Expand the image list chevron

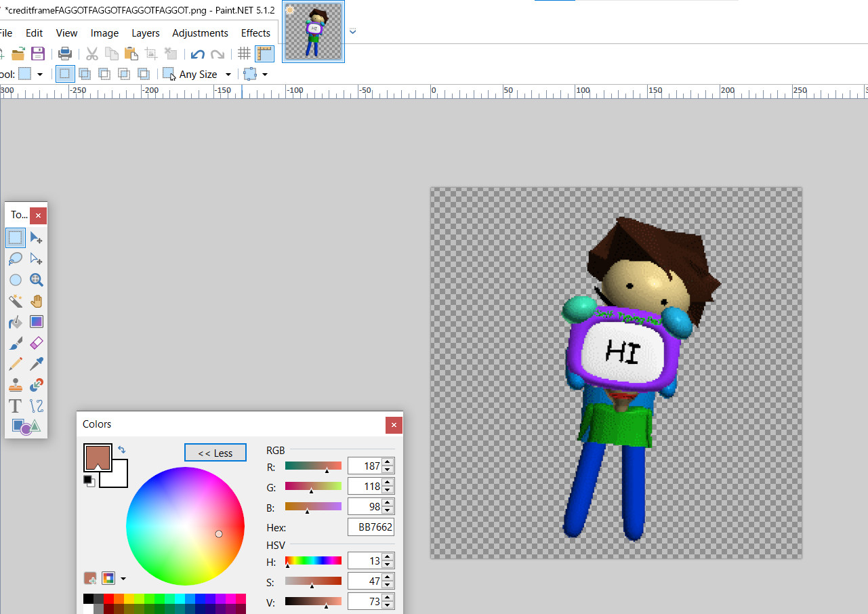[353, 32]
